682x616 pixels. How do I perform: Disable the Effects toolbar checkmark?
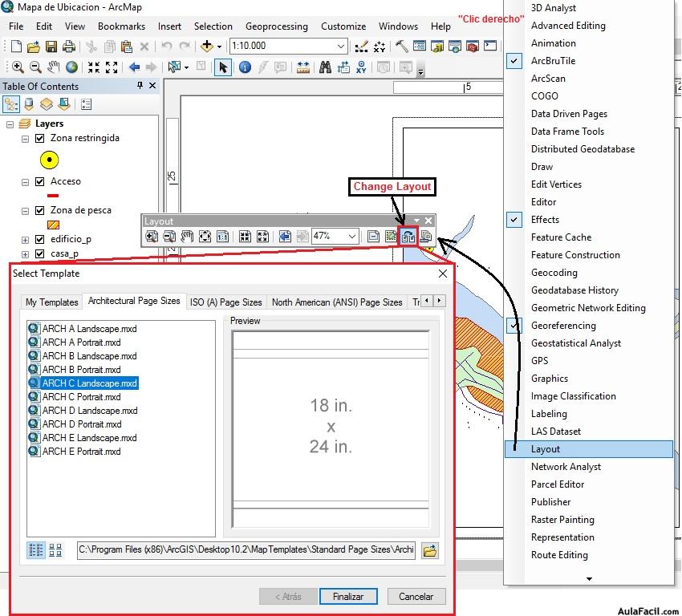514,220
